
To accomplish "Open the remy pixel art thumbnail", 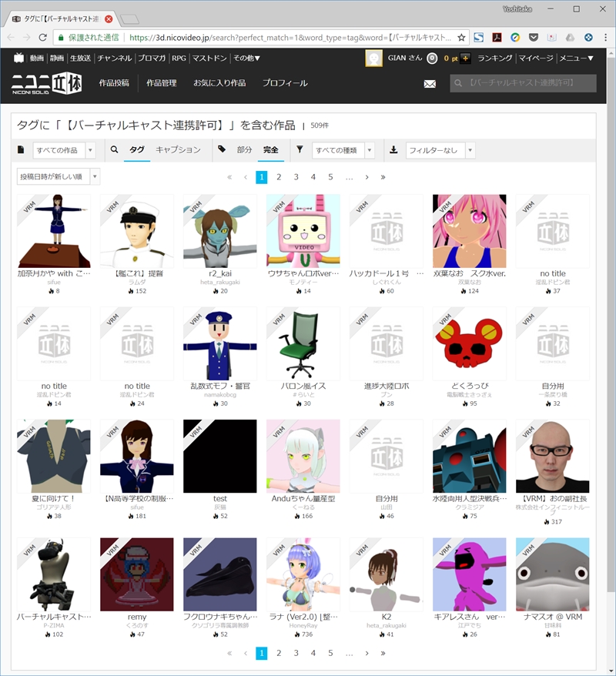I will pos(136,574).
